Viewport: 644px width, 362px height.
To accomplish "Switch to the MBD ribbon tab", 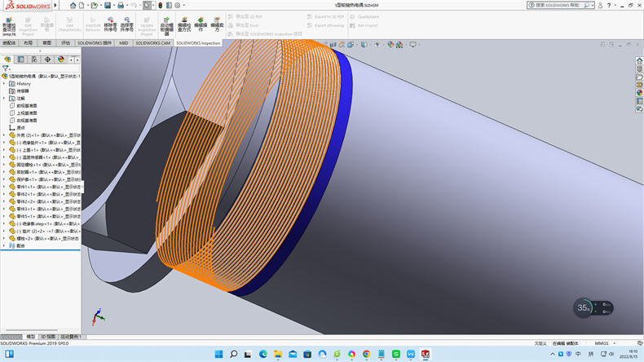I will point(123,42).
